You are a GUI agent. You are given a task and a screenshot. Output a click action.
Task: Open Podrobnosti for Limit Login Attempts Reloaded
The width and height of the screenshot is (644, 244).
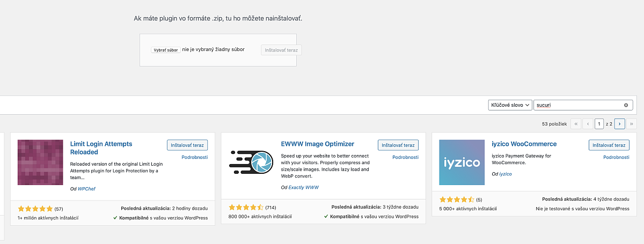(x=194, y=157)
